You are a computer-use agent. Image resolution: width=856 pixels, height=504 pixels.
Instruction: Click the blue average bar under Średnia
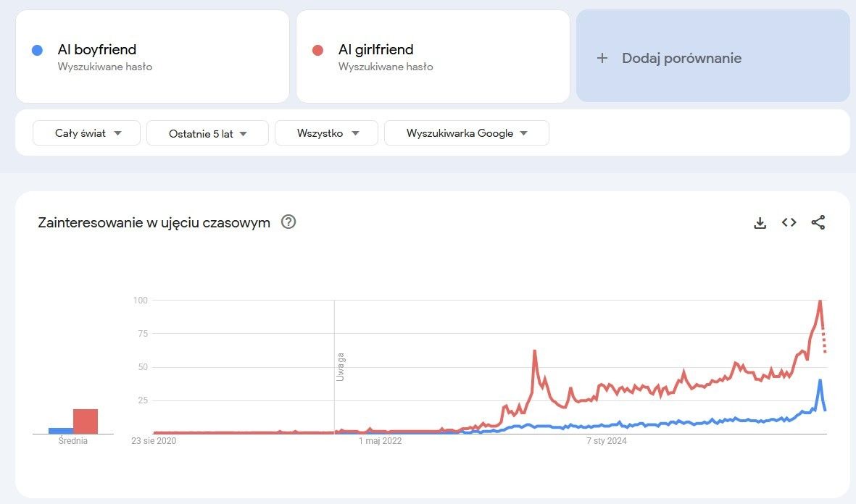pyautogui.click(x=61, y=430)
